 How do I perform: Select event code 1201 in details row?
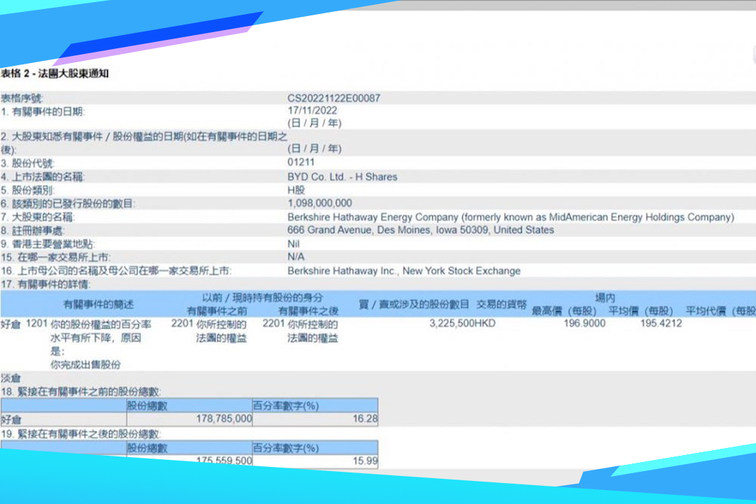tap(37, 324)
